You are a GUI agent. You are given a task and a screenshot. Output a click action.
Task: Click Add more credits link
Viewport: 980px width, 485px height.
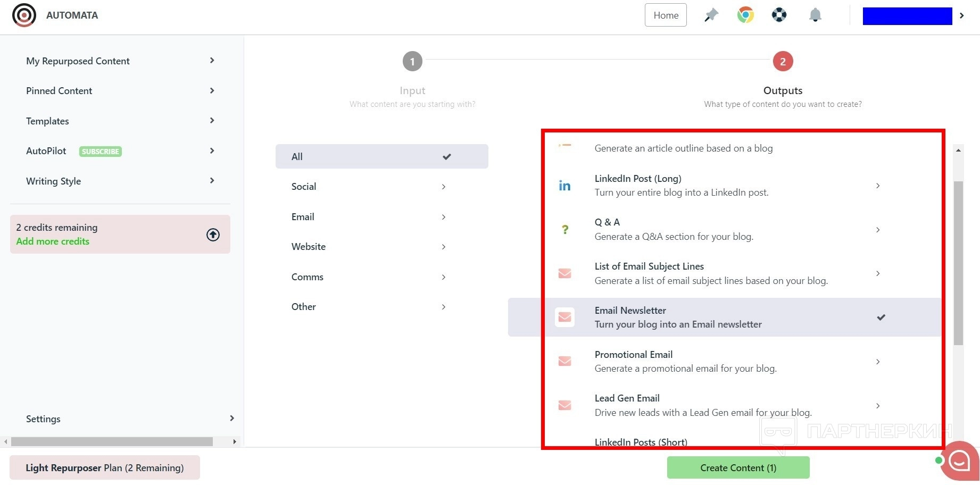(x=53, y=241)
